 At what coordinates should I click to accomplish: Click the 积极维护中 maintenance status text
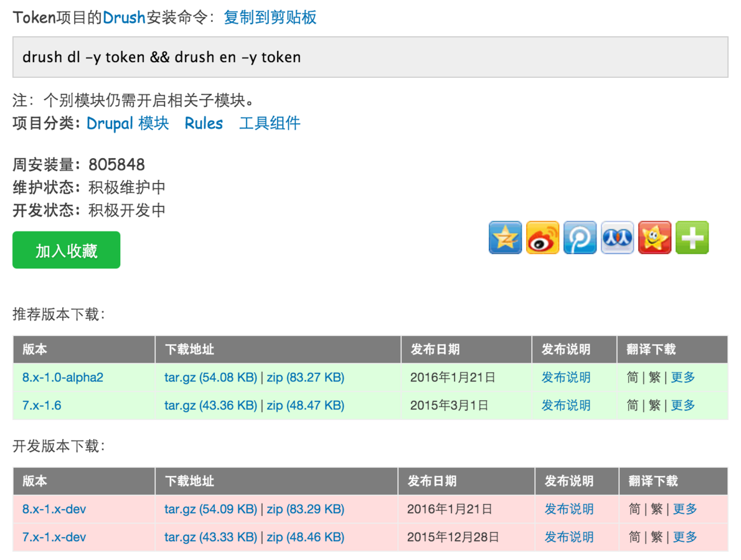[x=127, y=187]
